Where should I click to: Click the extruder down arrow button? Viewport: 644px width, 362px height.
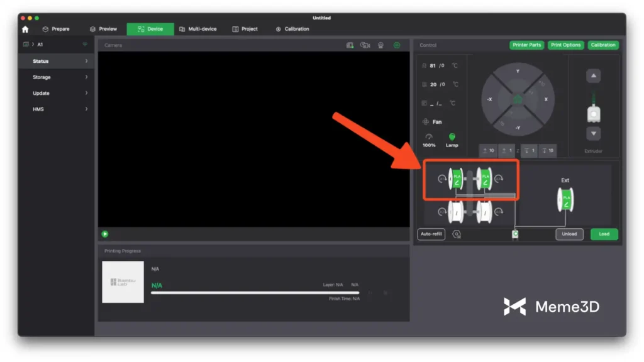click(x=593, y=133)
